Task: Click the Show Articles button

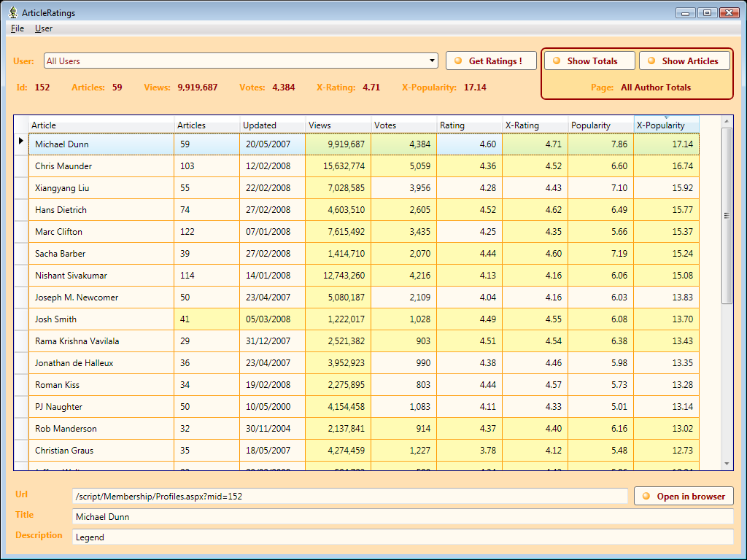Action: coord(684,61)
